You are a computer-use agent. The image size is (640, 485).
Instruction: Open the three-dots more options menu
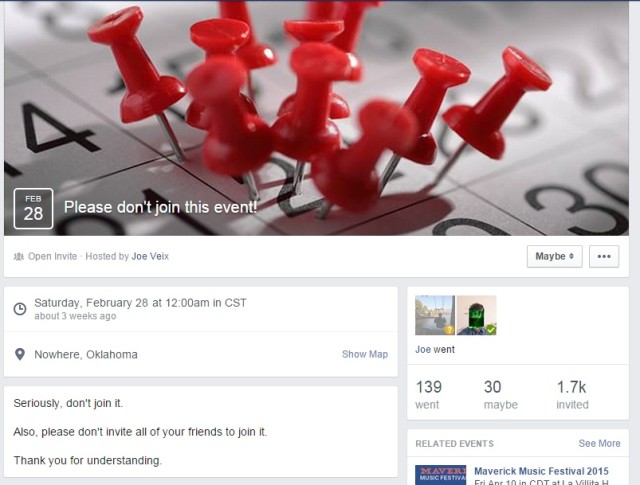(x=604, y=256)
